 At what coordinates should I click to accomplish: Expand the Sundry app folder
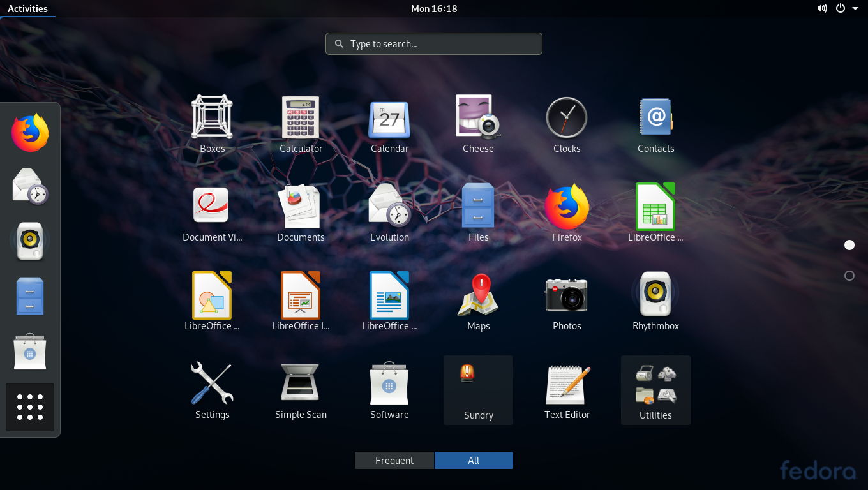click(478, 390)
